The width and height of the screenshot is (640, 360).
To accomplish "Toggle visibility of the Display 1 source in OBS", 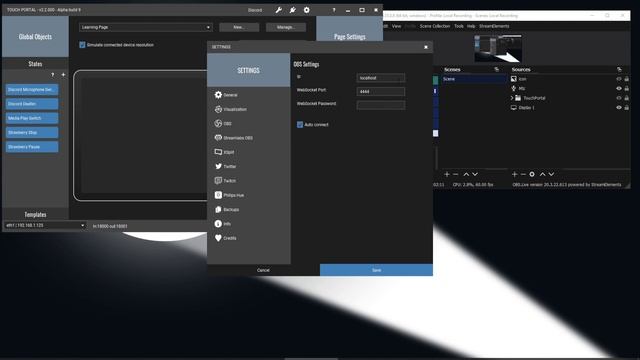I will (619, 108).
